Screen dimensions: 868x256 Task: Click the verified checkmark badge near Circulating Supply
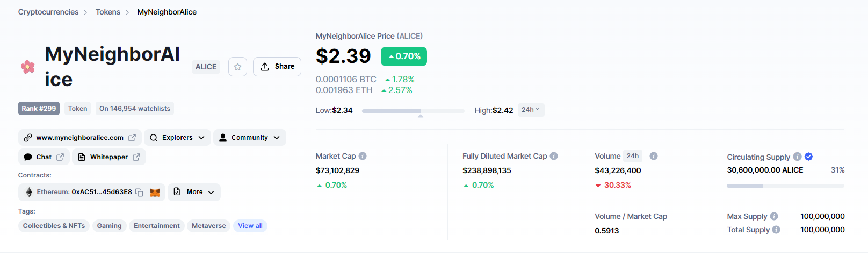(808, 157)
